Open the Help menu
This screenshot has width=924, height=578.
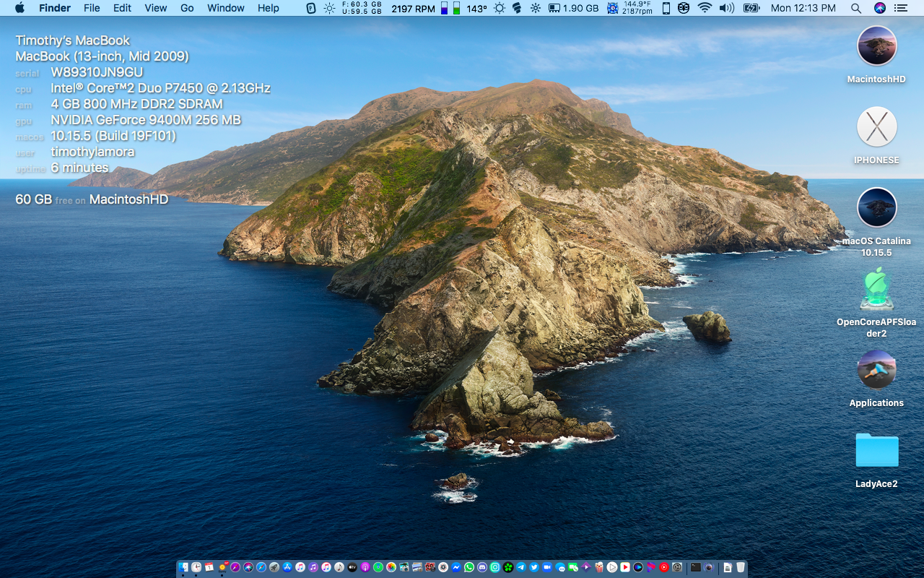coord(269,8)
